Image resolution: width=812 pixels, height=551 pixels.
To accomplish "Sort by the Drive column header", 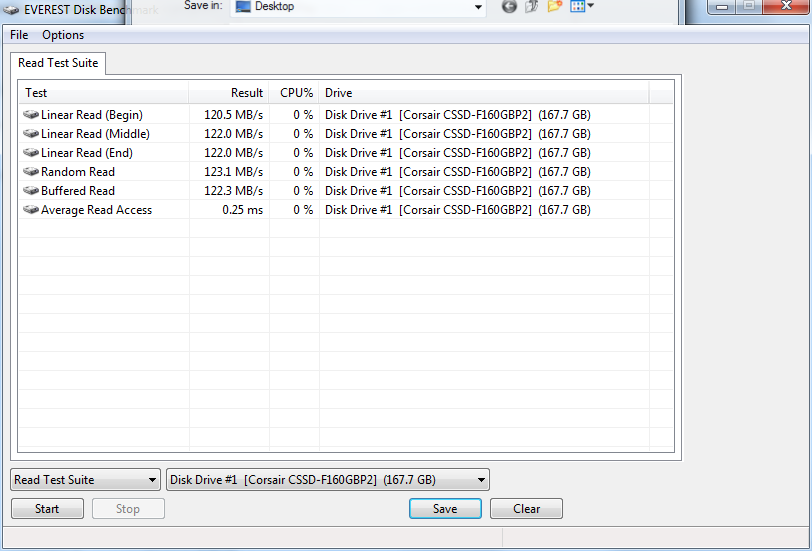I will (484, 93).
